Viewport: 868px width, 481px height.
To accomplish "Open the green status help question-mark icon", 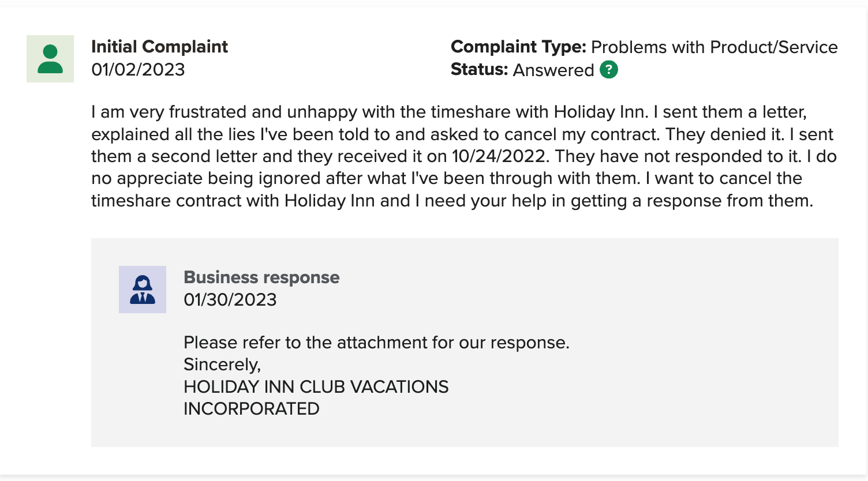I will 609,70.
